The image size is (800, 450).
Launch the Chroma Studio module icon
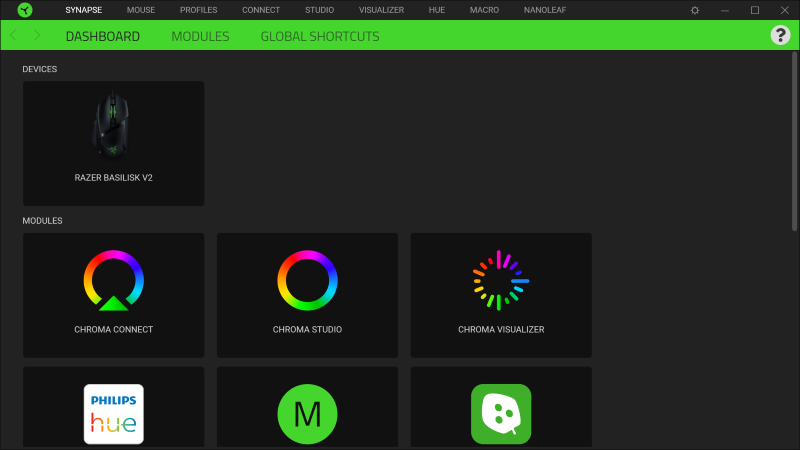point(307,280)
